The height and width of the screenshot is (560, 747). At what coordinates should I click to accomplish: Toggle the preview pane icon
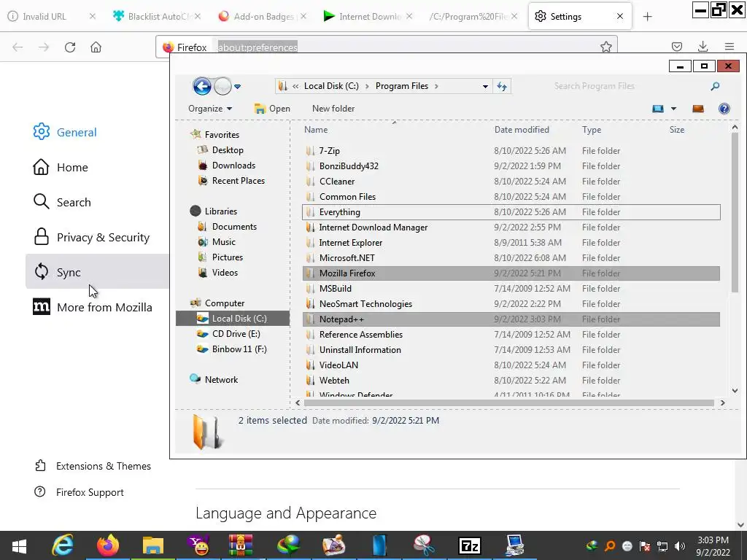click(698, 109)
